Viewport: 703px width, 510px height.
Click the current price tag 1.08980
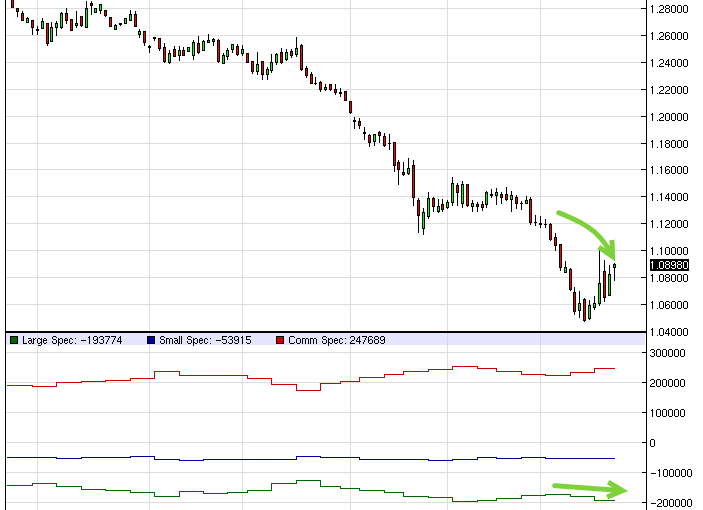669,265
